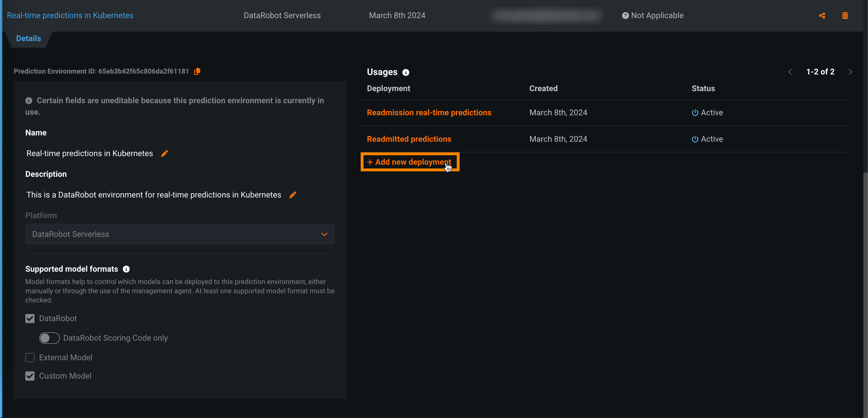Click the trash delete icon
Image resolution: width=868 pixels, height=418 pixels.
845,16
